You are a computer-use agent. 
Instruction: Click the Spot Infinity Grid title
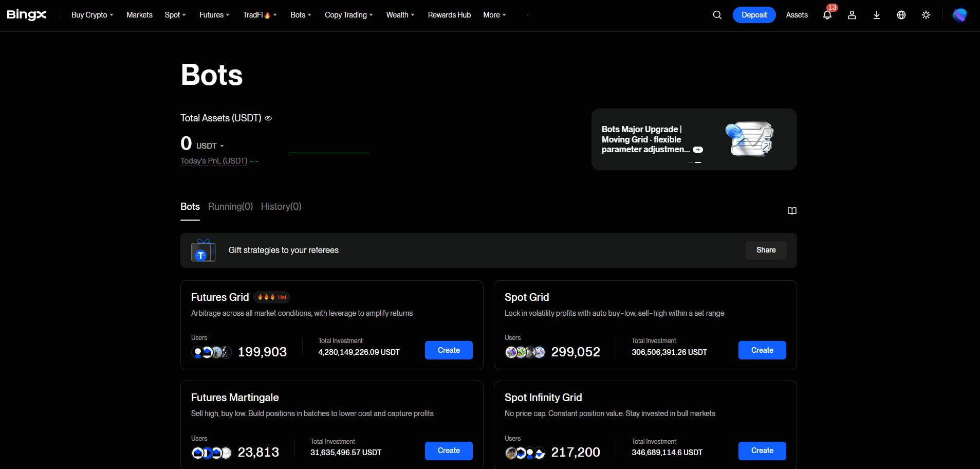[543, 398]
